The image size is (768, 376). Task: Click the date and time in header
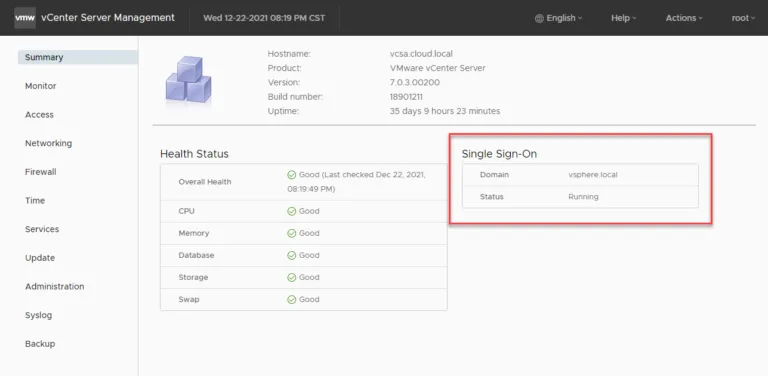point(264,18)
